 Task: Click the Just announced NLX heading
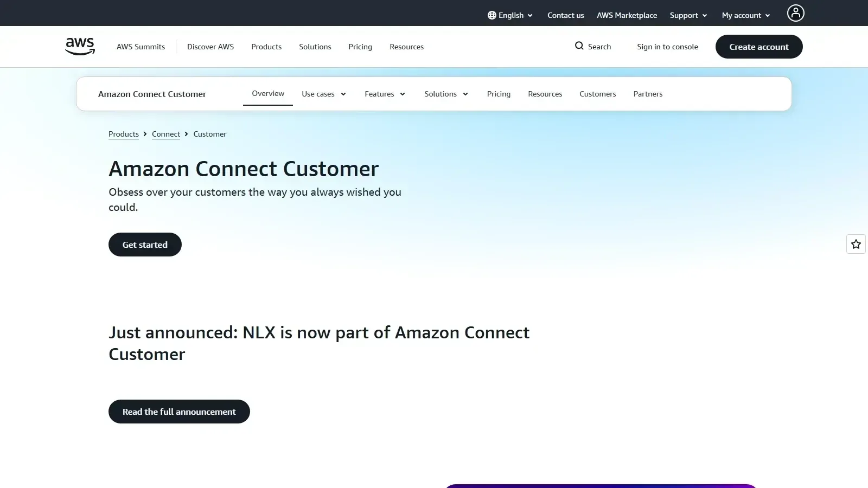coord(319,343)
